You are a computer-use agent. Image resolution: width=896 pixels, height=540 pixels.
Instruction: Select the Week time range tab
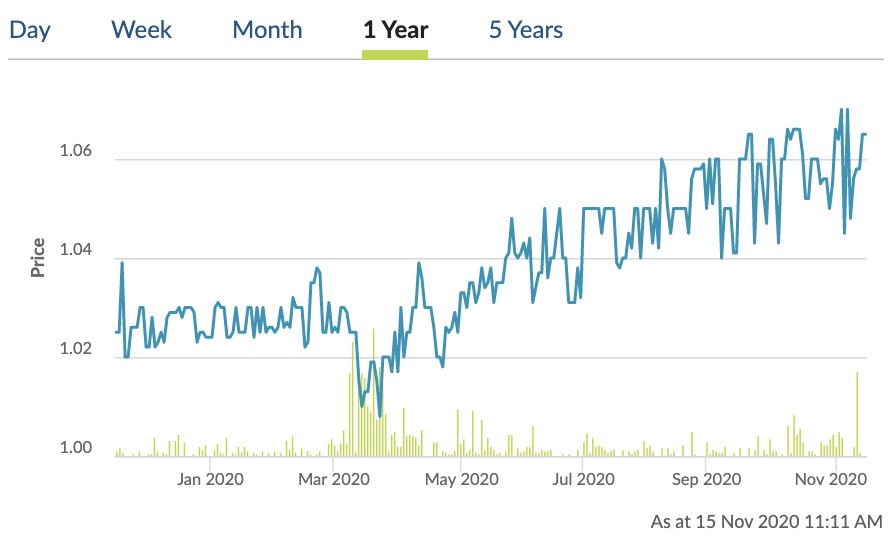point(142,30)
